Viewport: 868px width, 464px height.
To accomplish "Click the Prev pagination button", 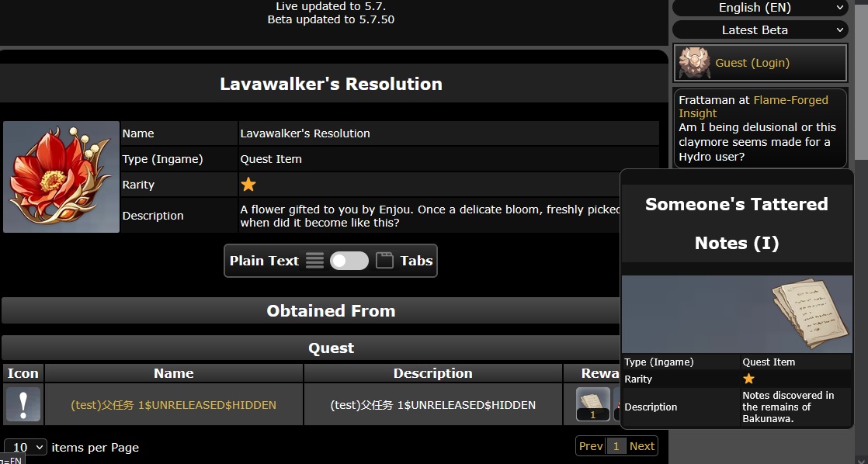I will 591,445.
